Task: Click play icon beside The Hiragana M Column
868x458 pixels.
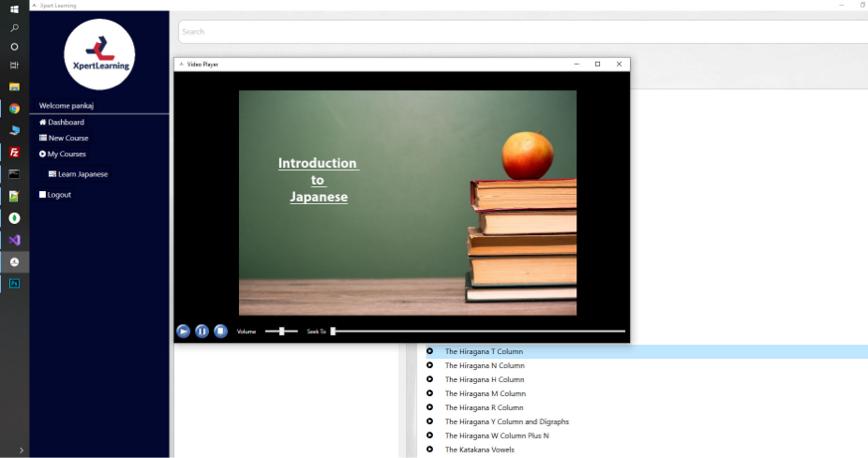Action: [429, 393]
